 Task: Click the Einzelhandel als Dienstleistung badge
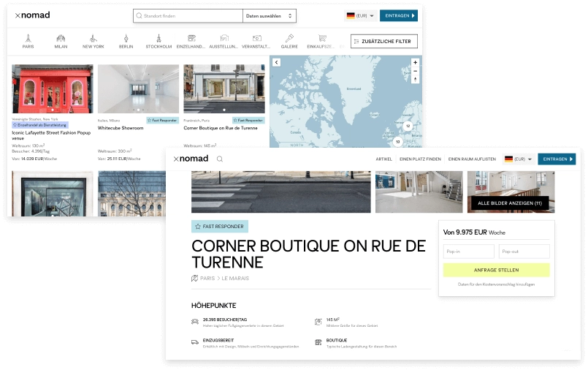(39, 125)
